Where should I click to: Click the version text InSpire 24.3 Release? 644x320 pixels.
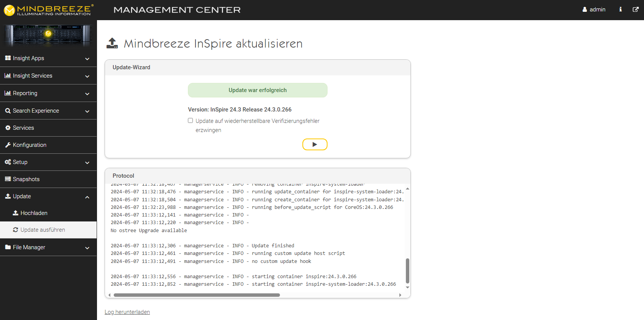tap(240, 110)
